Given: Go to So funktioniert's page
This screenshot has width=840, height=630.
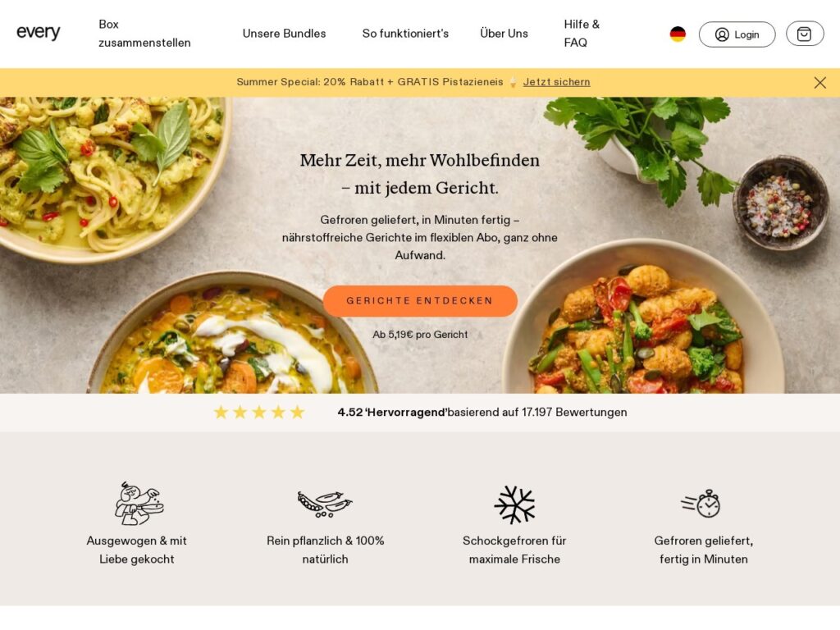Looking at the screenshot, I should 405,33.
